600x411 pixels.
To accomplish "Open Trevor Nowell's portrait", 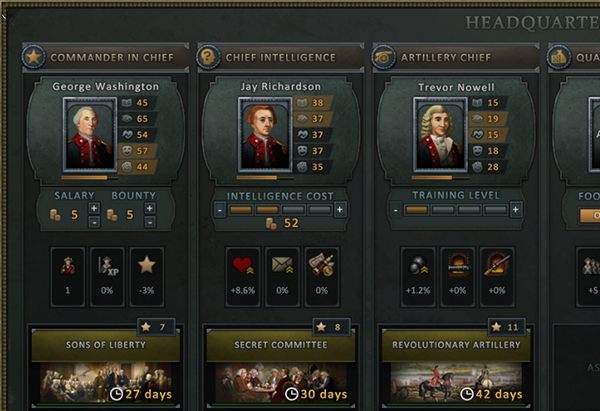I will click(440, 134).
